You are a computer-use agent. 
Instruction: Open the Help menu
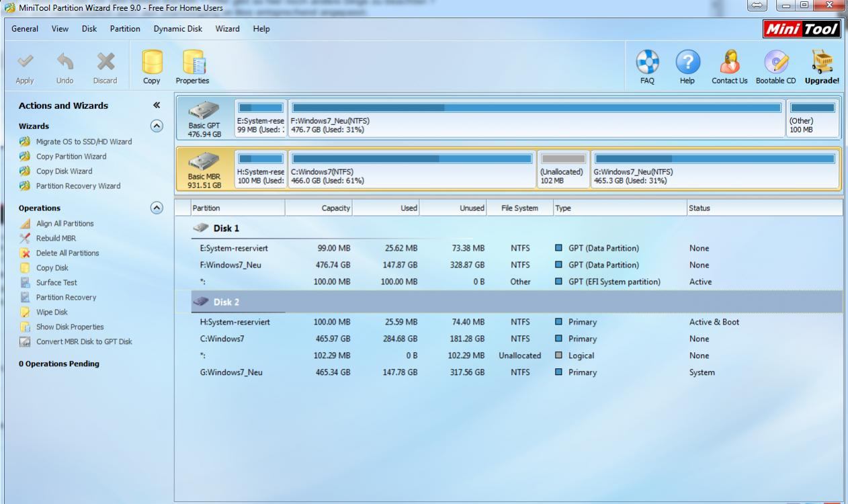click(x=261, y=29)
